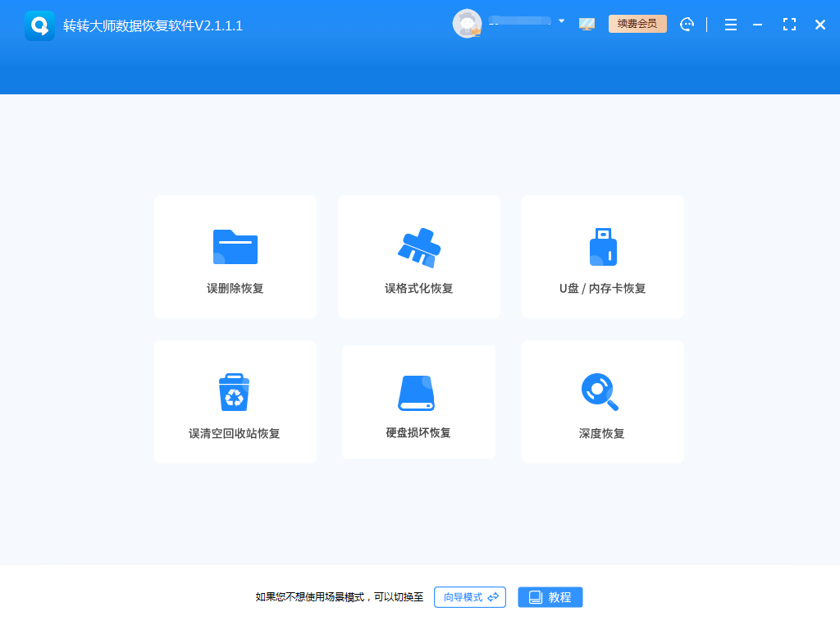The width and height of the screenshot is (840, 630).
Task: Select the 误清空回收站恢复 label
Action: (234, 433)
